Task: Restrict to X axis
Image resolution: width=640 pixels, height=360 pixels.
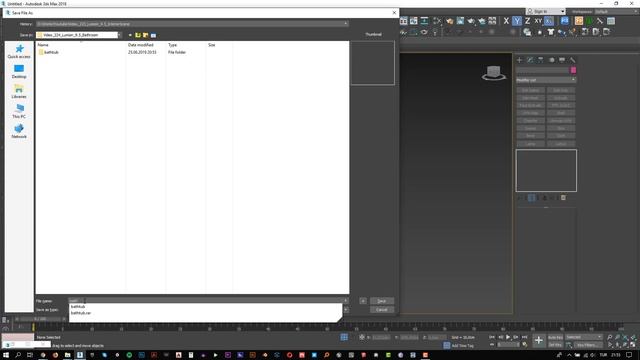Action: [x=506, y=21]
